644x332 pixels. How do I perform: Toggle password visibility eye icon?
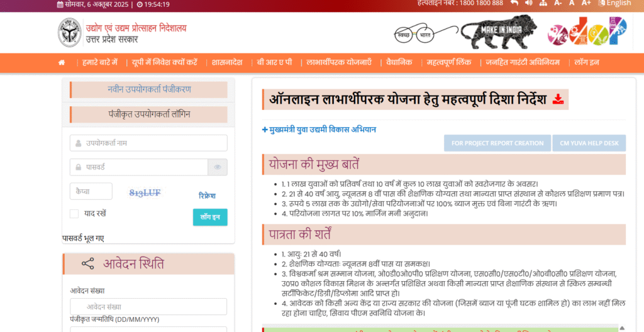tap(218, 167)
